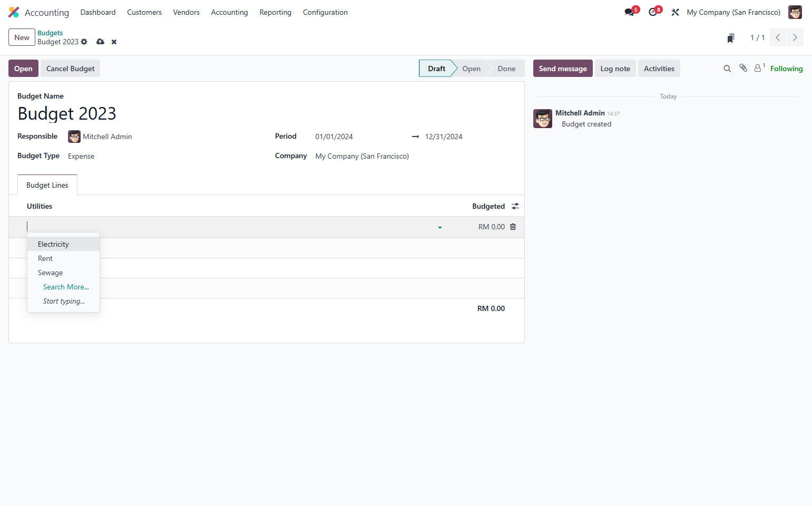Open the Reporting menu
The image size is (812, 505).
coord(276,12)
